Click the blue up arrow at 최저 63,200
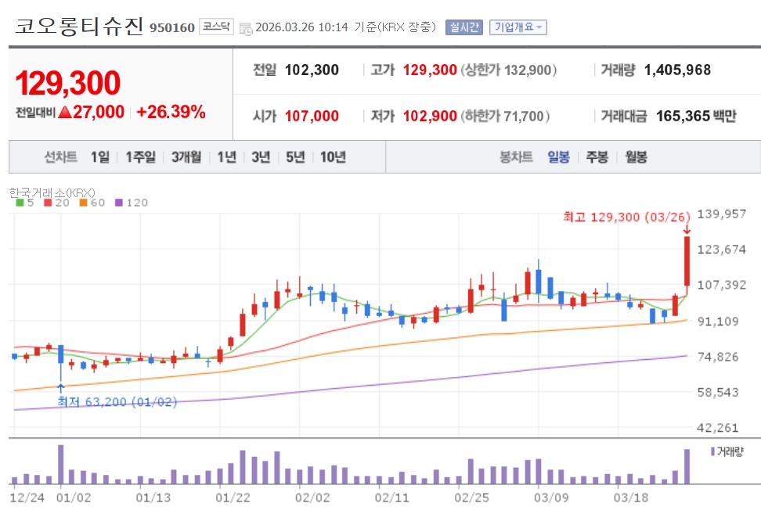The height and width of the screenshot is (532, 761). [61, 388]
